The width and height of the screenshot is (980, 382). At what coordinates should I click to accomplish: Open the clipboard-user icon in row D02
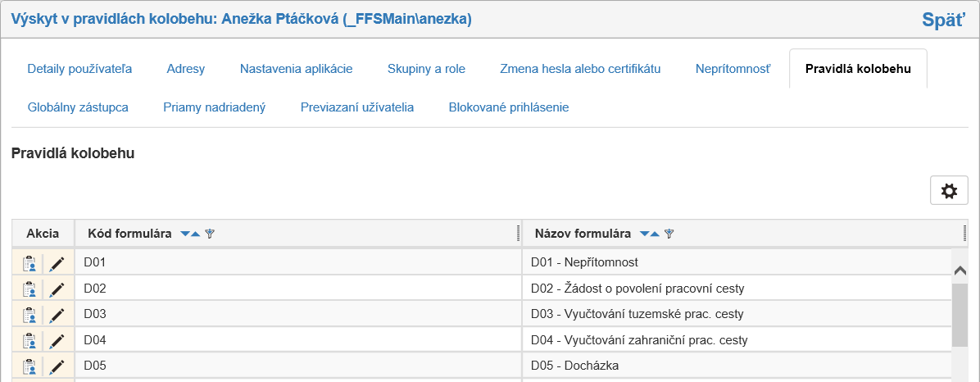coord(29,289)
